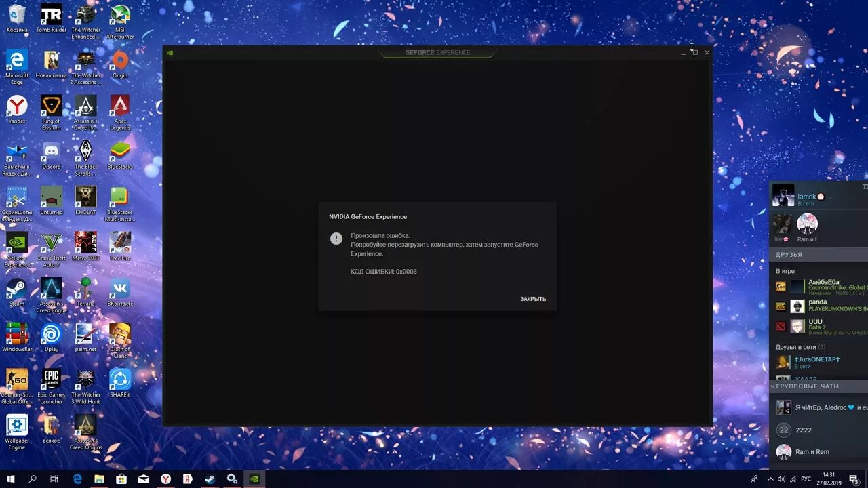This screenshot has height=488, width=868.
Task: Open taskbar search magnifier
Action: [x=33, y=479]
